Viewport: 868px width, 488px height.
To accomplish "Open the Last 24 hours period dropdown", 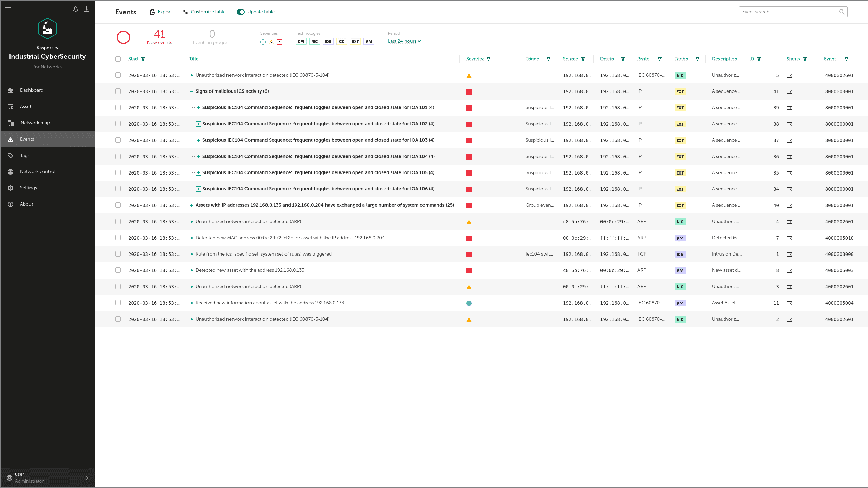I will coord(404,41).
